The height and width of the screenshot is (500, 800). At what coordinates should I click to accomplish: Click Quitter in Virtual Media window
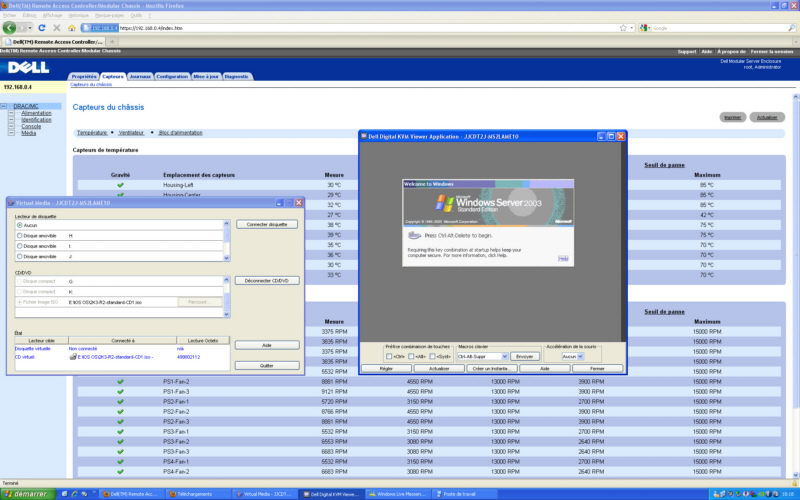(267, 365)
